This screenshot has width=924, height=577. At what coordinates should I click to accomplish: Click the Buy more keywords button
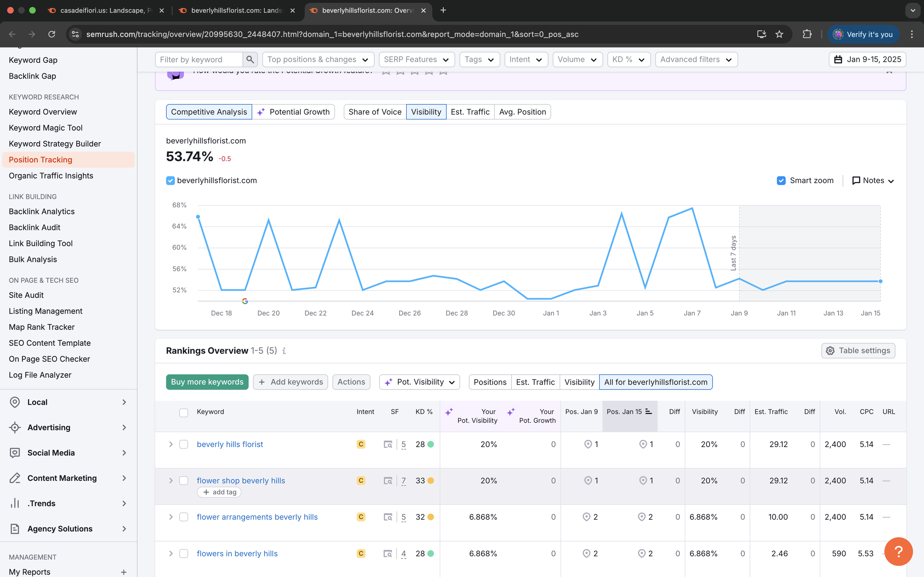pyautogui.click(x=207, y=382)
